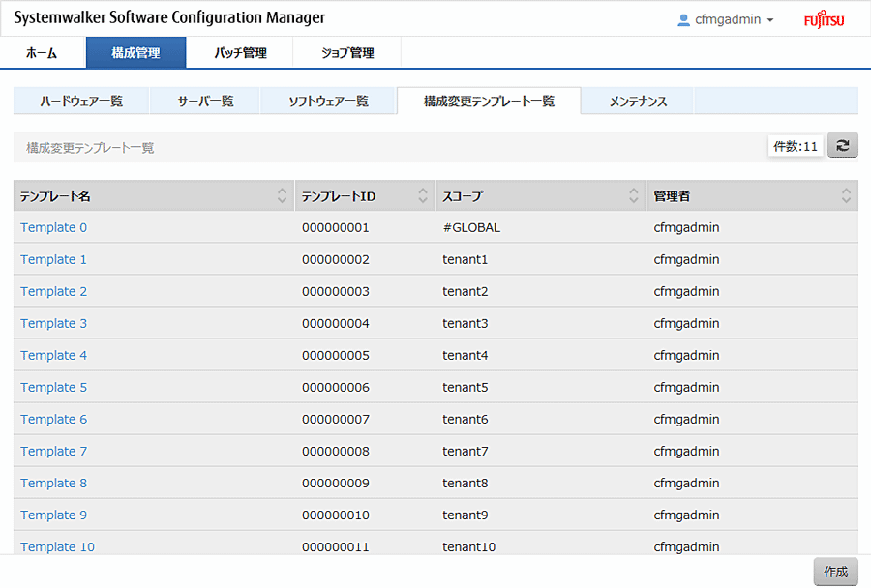Open the Template 5 link
Screen dimensions: 871x588
[54, 387]
